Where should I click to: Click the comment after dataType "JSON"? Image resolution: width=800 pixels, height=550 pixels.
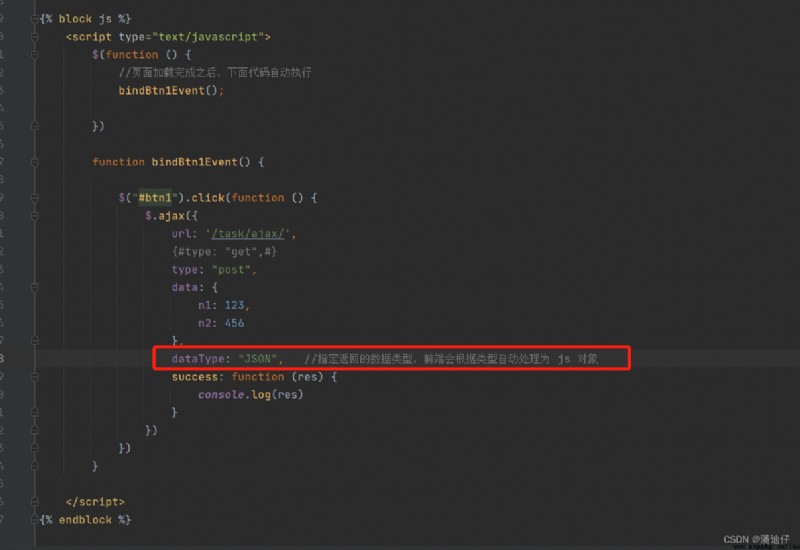(x=451, y=359)
